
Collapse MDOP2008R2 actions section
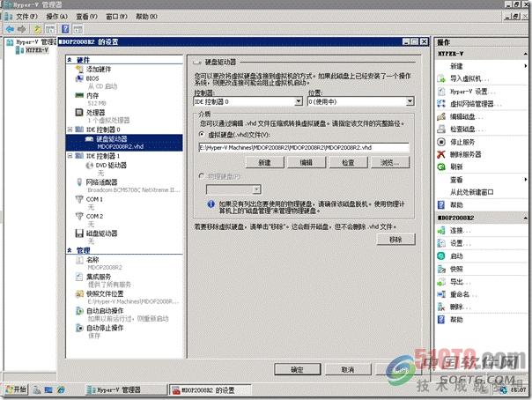point(525,218)
